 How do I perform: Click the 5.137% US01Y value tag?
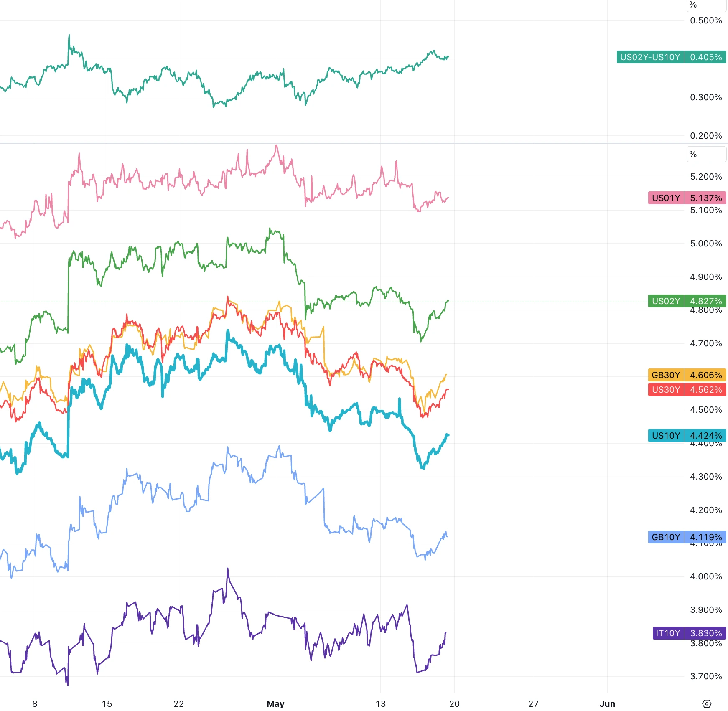pyautogui.click(x=705, y=198)
